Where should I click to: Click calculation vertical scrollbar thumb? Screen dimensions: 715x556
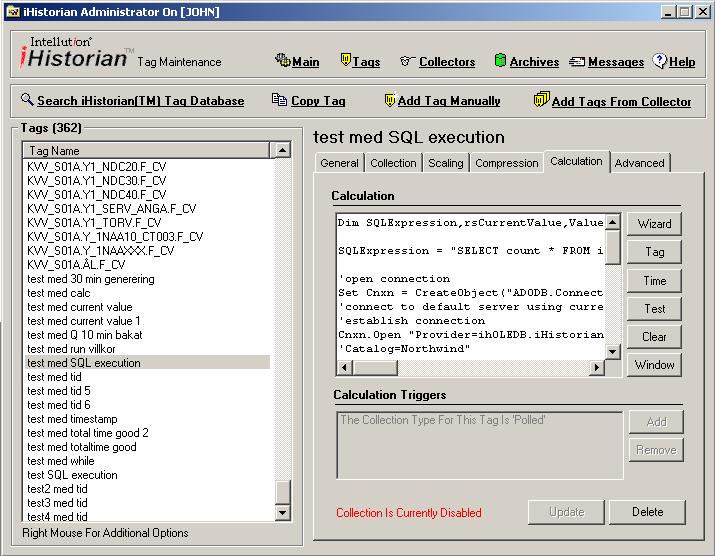point(612,247)
